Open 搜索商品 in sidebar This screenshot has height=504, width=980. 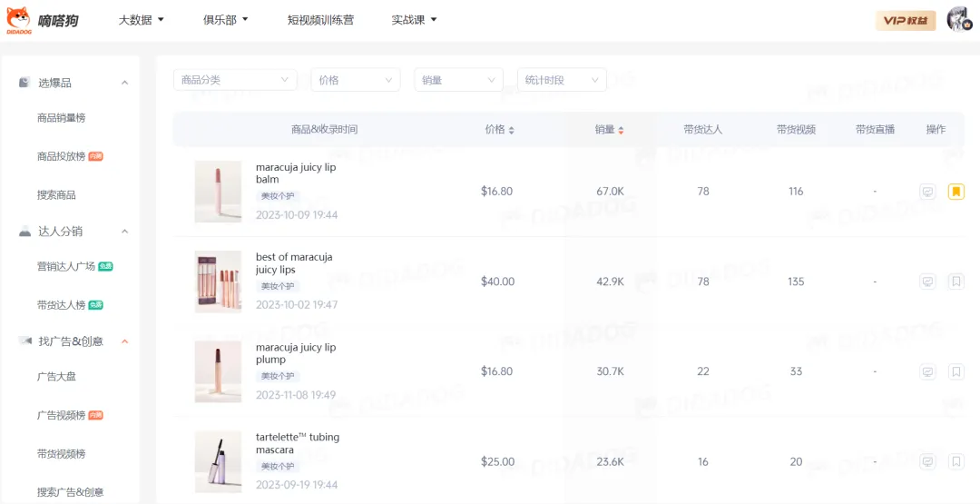point(56,195)
